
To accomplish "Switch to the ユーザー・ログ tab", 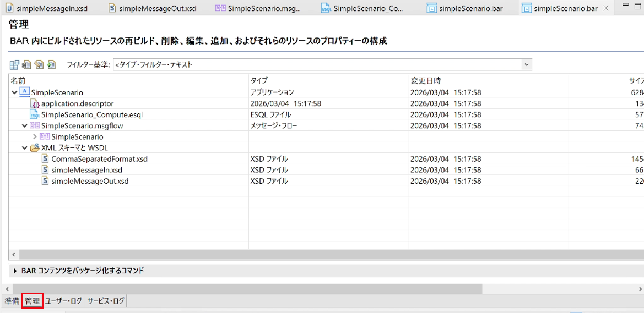I will pyautogui.click(x=63, y=301).
